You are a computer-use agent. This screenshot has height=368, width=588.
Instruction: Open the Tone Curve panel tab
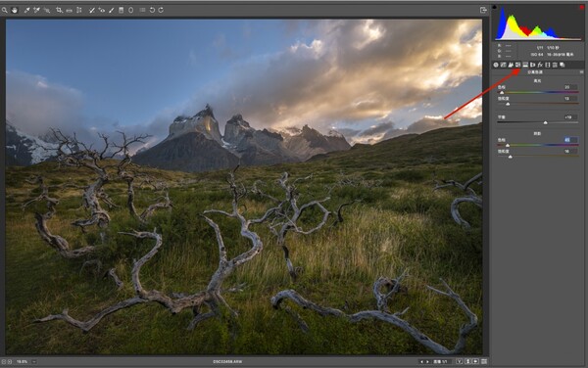[x=504, y=65]
